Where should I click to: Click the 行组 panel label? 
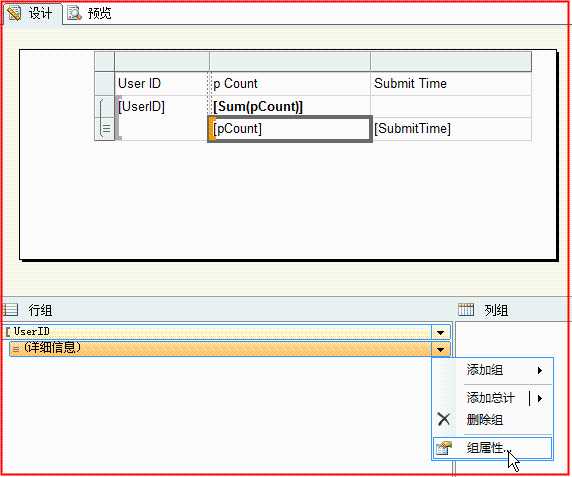coord(40,310)
